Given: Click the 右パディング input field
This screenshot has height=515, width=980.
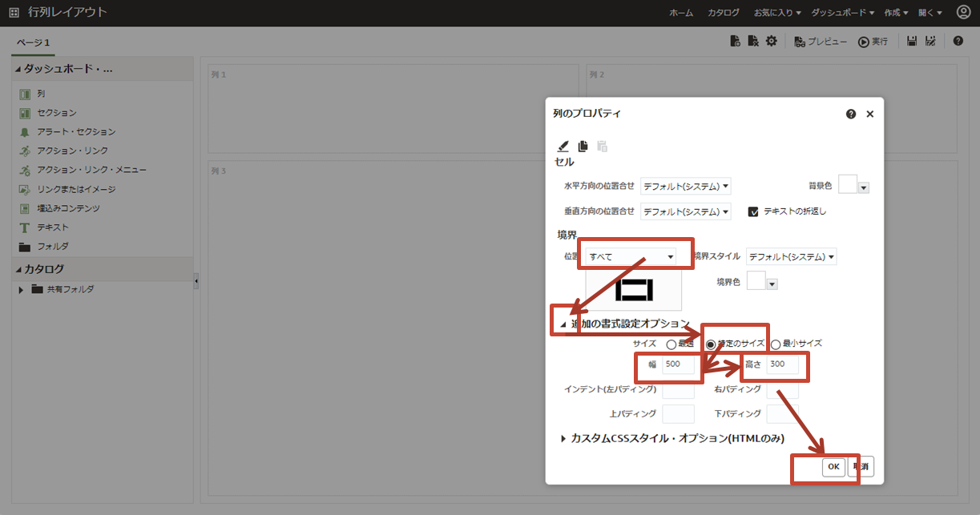Looking at the screenshot, I should tap(783, 390).
